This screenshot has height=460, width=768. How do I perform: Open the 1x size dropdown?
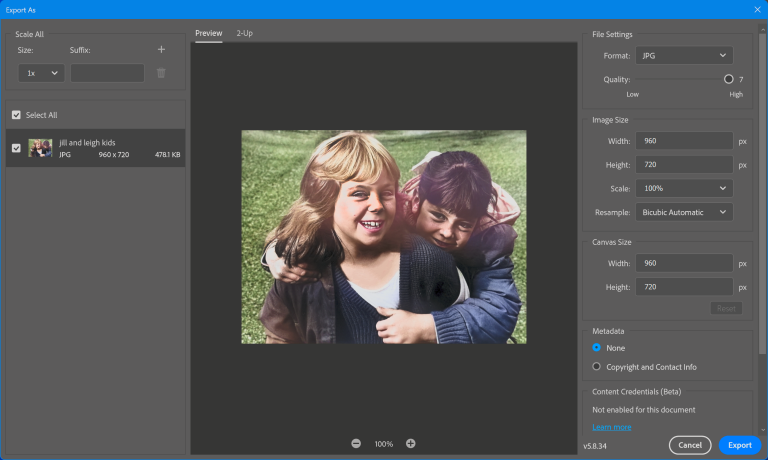(x=42, y=73)
